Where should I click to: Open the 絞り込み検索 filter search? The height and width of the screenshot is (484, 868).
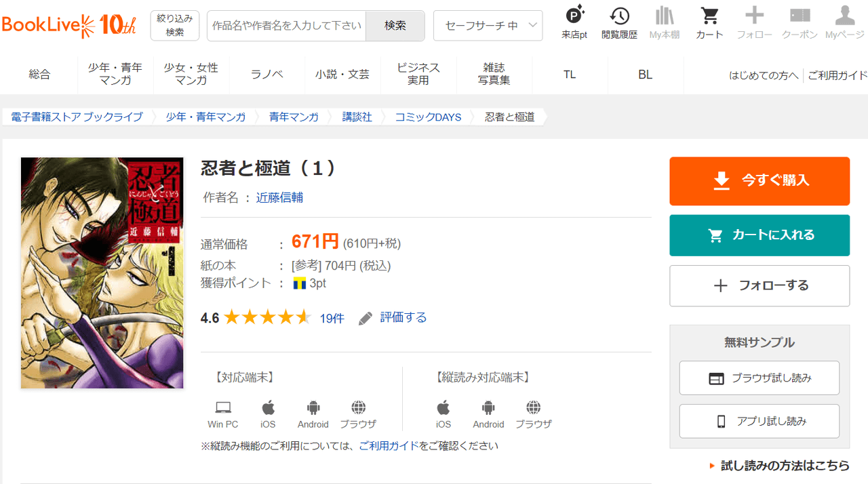pos(174,26)
